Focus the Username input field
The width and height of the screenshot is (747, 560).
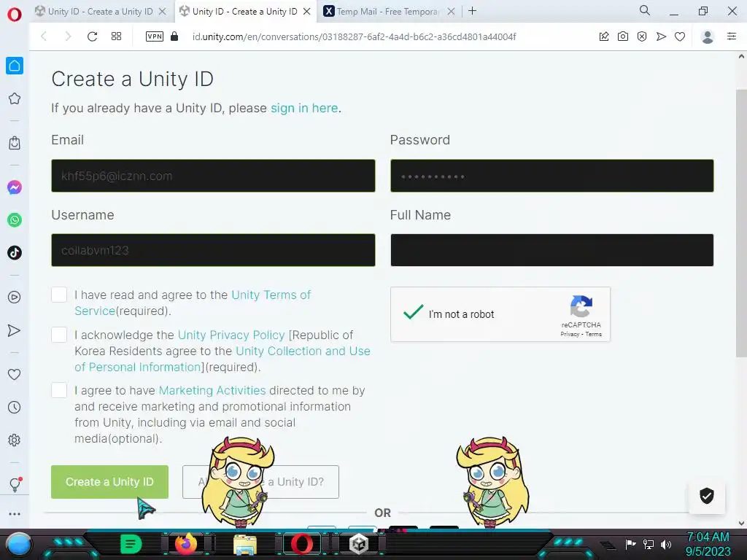tap(213, 250)
